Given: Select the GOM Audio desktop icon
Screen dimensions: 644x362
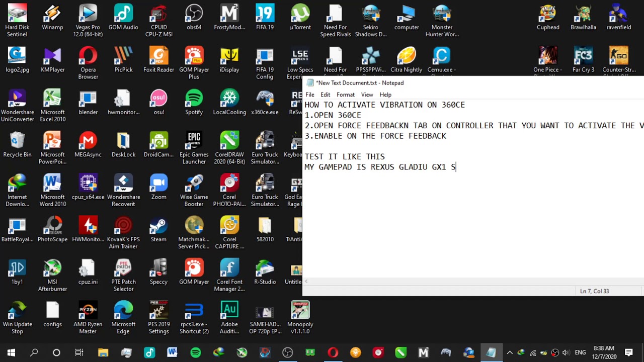Looking at the screenshot, I should [x=123, y=18].
